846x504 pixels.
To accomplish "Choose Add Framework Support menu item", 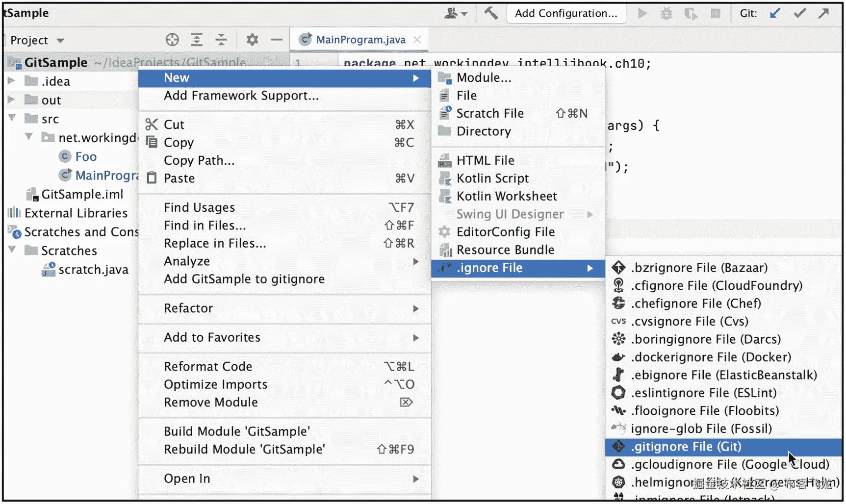I will click(284, 96).
